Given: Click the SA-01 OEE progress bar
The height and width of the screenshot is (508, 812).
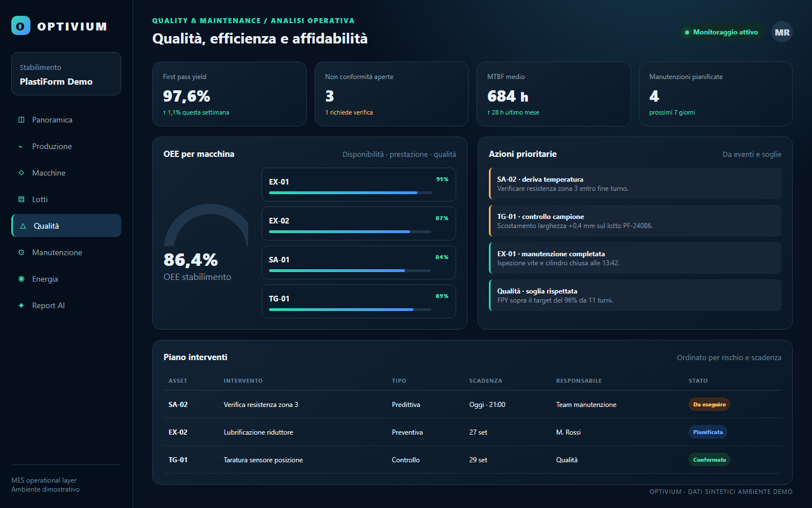Looking at the screenshot, I should pos(350,270).
